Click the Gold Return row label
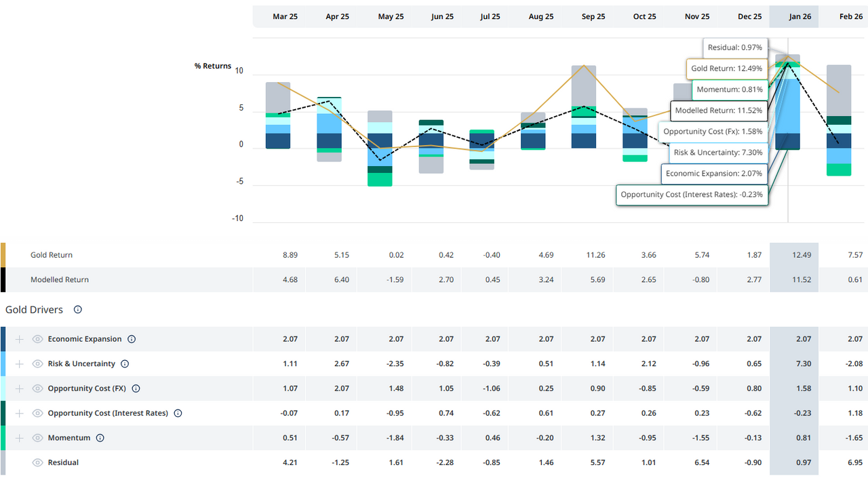Viewport: 868px width, 478px height. pyautogui.click(x=52, y=255)
